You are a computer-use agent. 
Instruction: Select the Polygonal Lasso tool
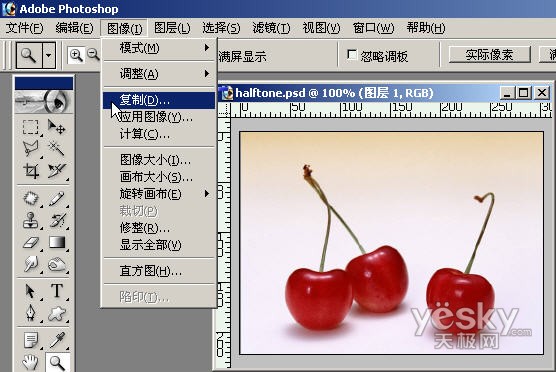(30, 149)
